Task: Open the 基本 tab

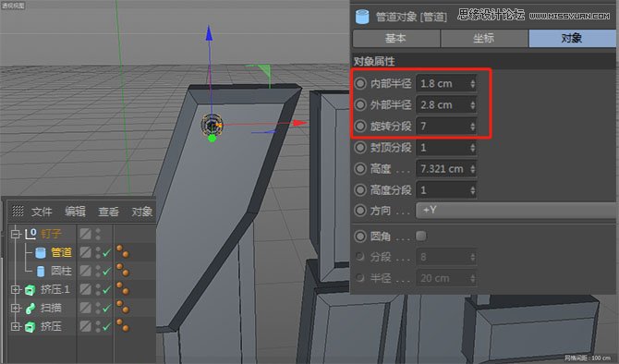Action: click(x=396, y=38)
